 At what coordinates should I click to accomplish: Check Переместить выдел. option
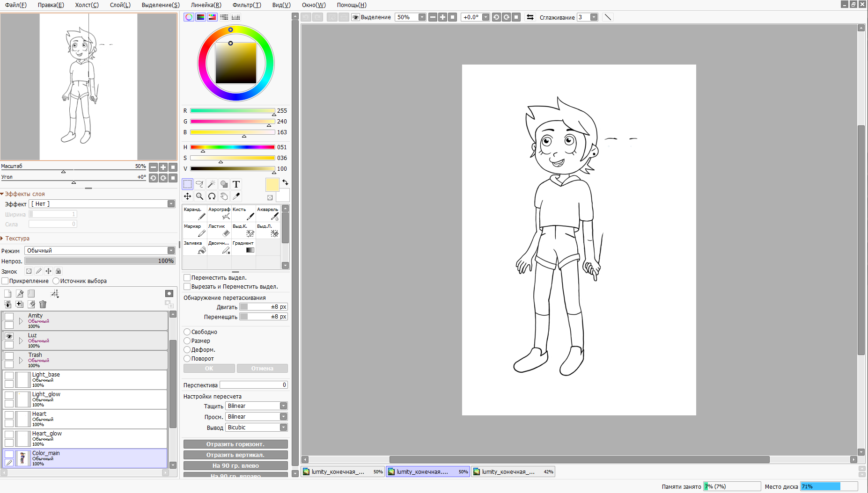coord(187,278)
